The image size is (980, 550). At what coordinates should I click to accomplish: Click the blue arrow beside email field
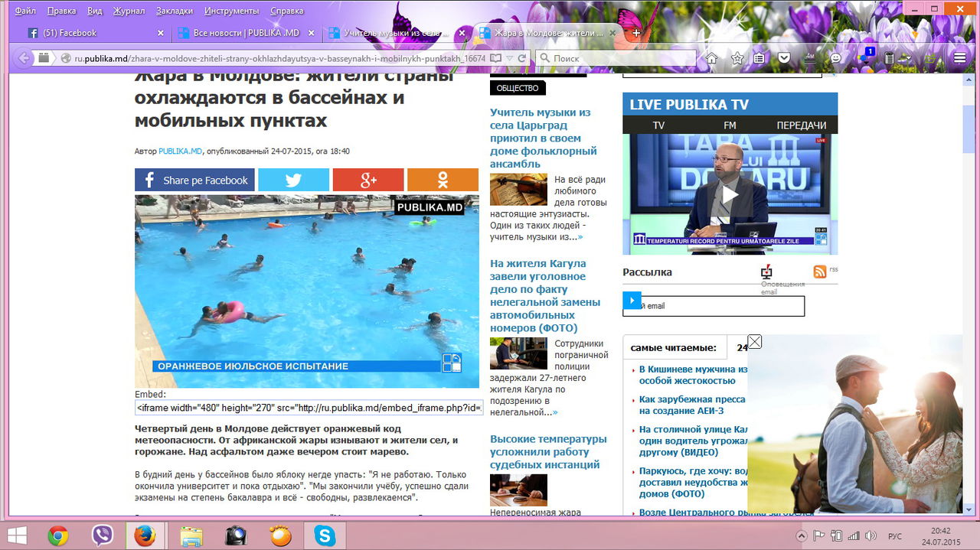632,300
